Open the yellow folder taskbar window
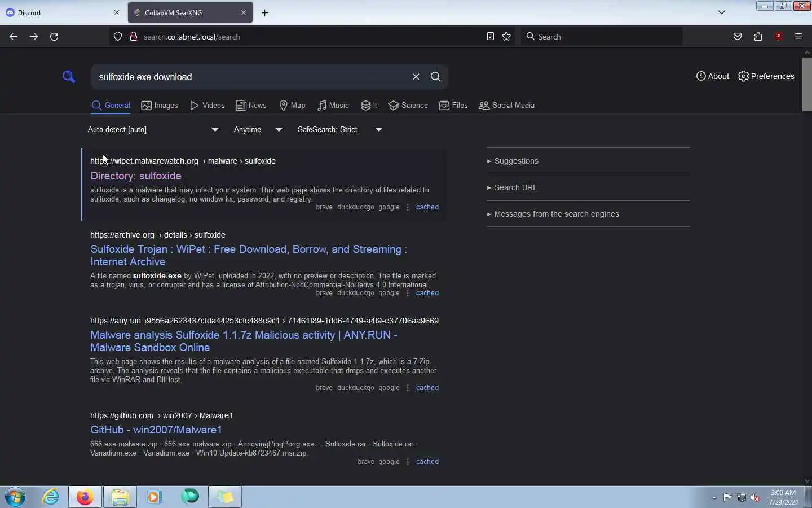Viewport: 812px width, 508px height. click(x=225, y=497)
